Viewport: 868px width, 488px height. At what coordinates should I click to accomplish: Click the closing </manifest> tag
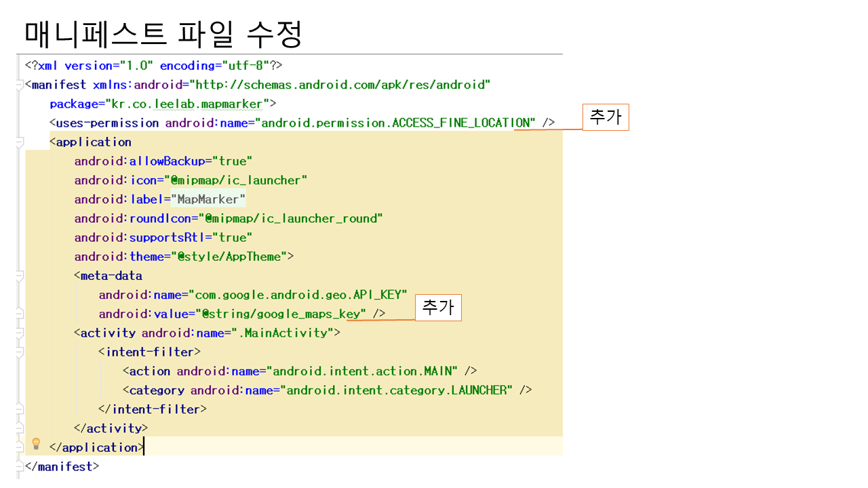tap(62, 466)
